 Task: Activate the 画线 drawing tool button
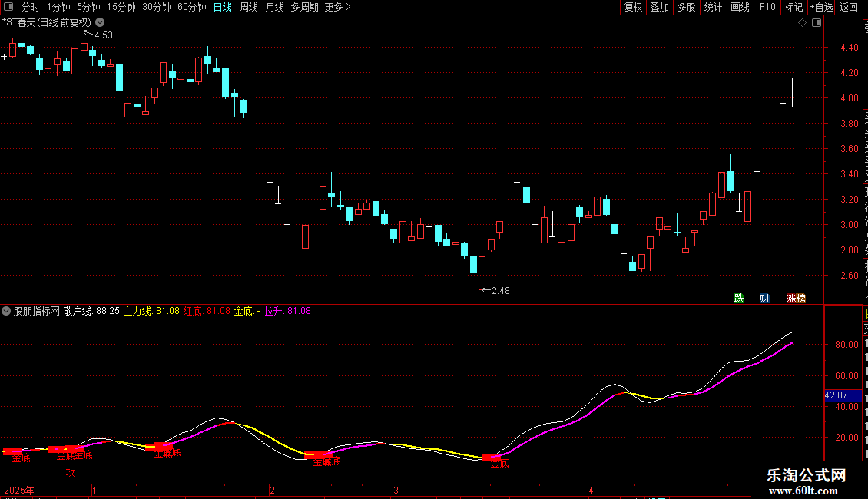click(740, 7)
